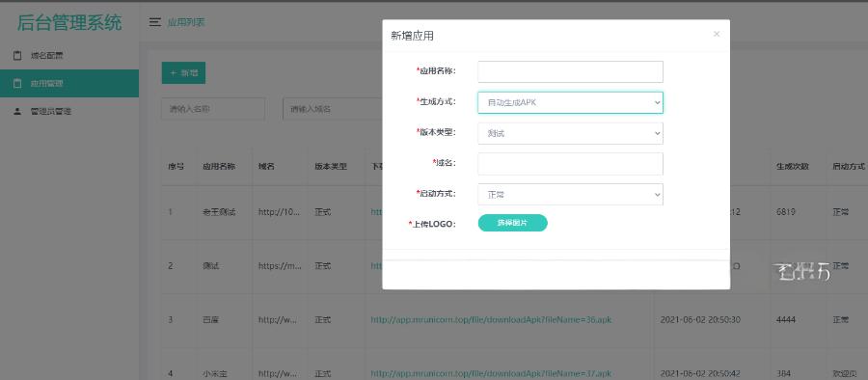The height and width of the screenshot is (380, 868).
Task: Open download link for 37.apk
Action: (x=491, y=373)
